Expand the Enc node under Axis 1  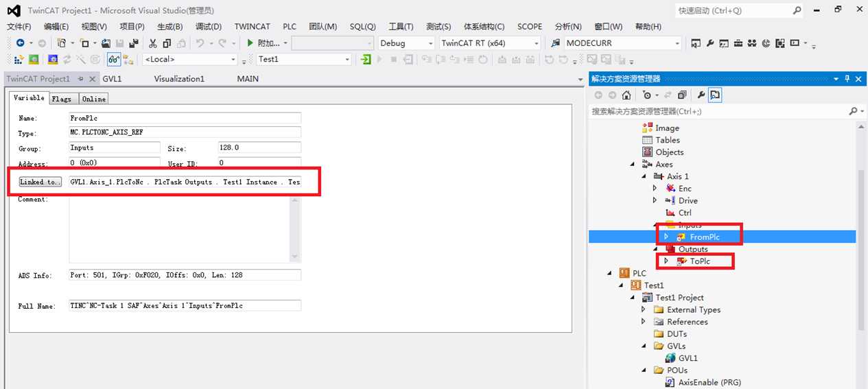[x=655, y=188]
